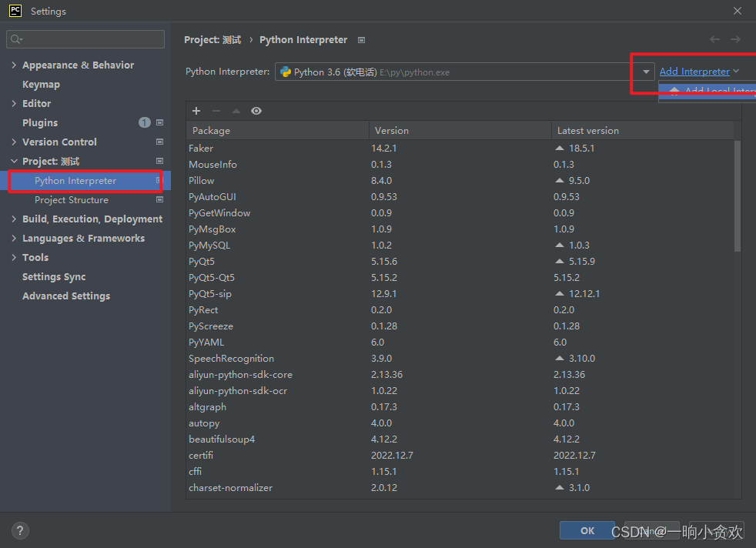Open Advanced Settings page
This screenshot has width=756, height=548.
coord(66,296)
